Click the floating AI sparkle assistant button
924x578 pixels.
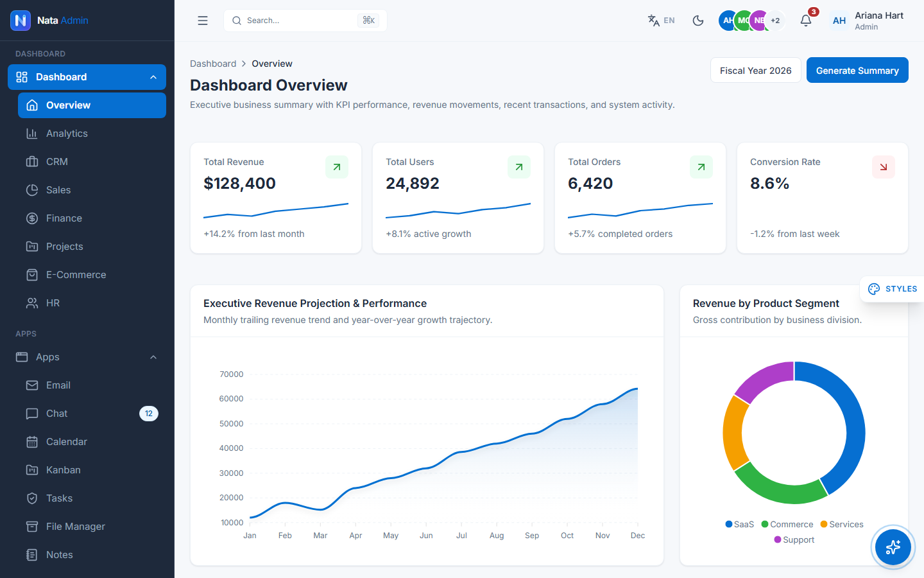[893, 547]
